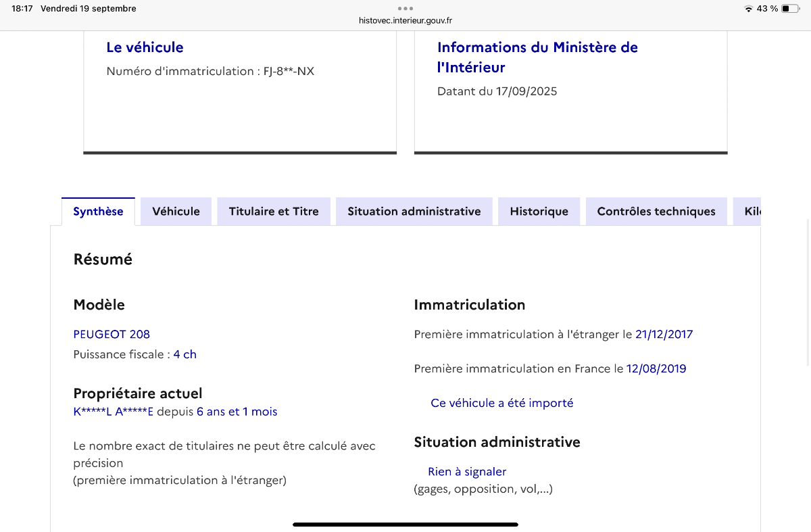Open the Titulaire et Titre tab
Screen dimensions: 811x532
coord(274,212)
